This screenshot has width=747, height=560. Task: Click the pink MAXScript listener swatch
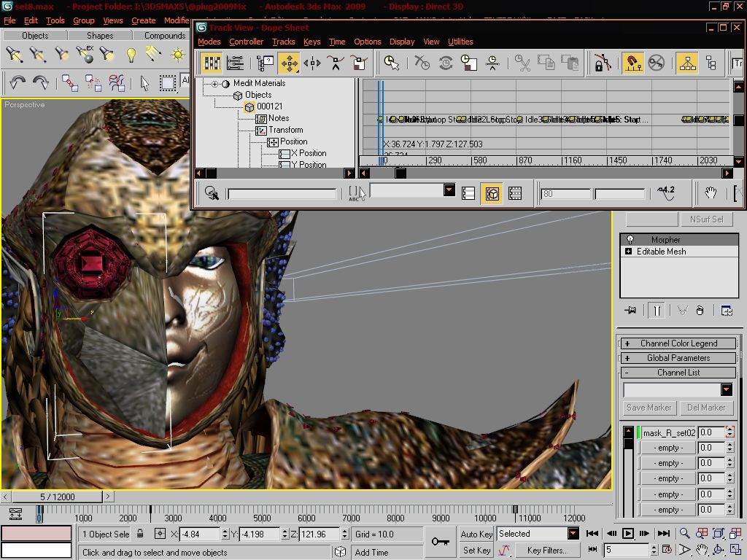click(36, 533)
